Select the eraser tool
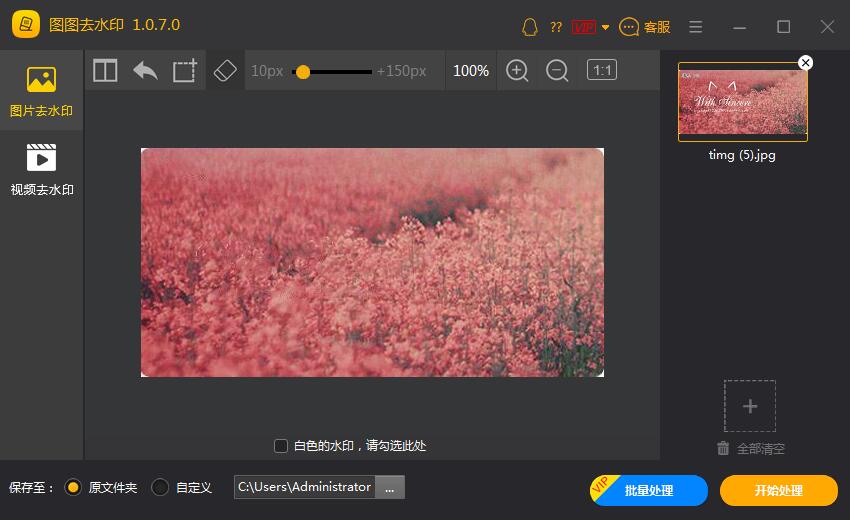 [225, 71]
